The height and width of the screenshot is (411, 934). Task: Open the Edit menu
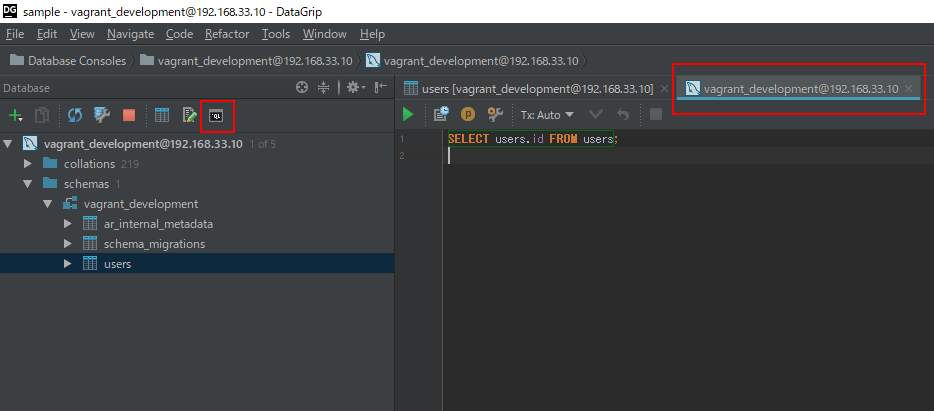(47, 34)
